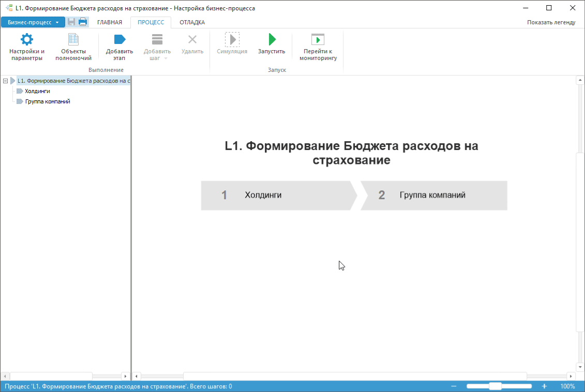
Task: Open the Бизнес-процесс dropdown menu
Action: 33,22
